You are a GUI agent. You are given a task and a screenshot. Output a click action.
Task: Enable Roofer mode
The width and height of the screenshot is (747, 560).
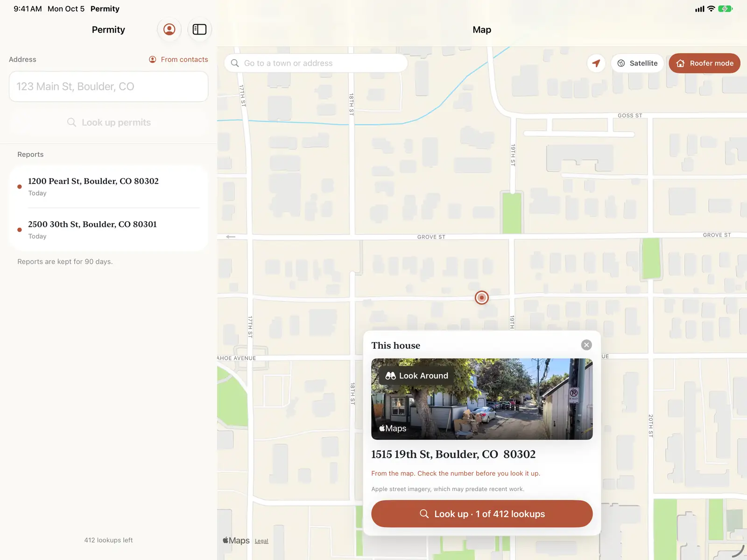705,63
